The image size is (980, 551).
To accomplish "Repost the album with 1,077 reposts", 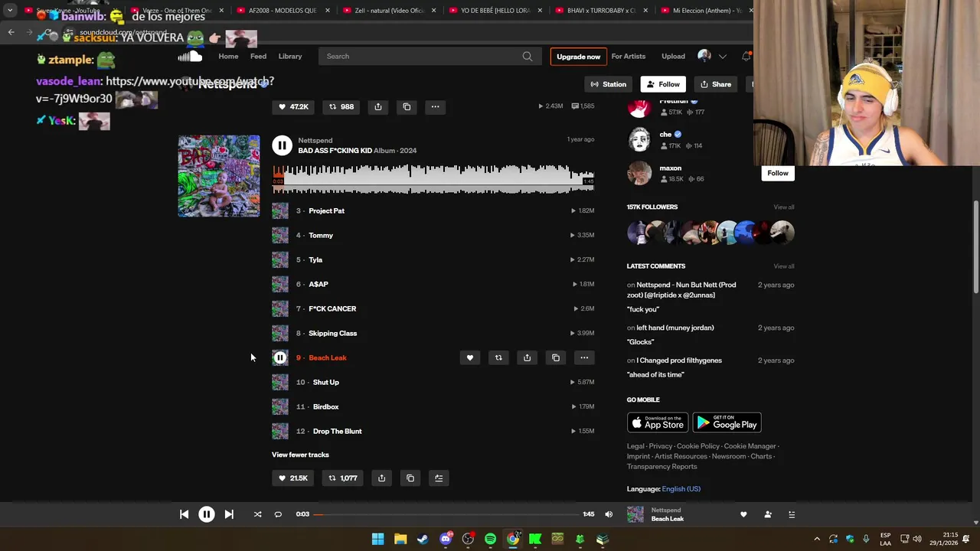I will pyautogui.click(x=343, y=478).
